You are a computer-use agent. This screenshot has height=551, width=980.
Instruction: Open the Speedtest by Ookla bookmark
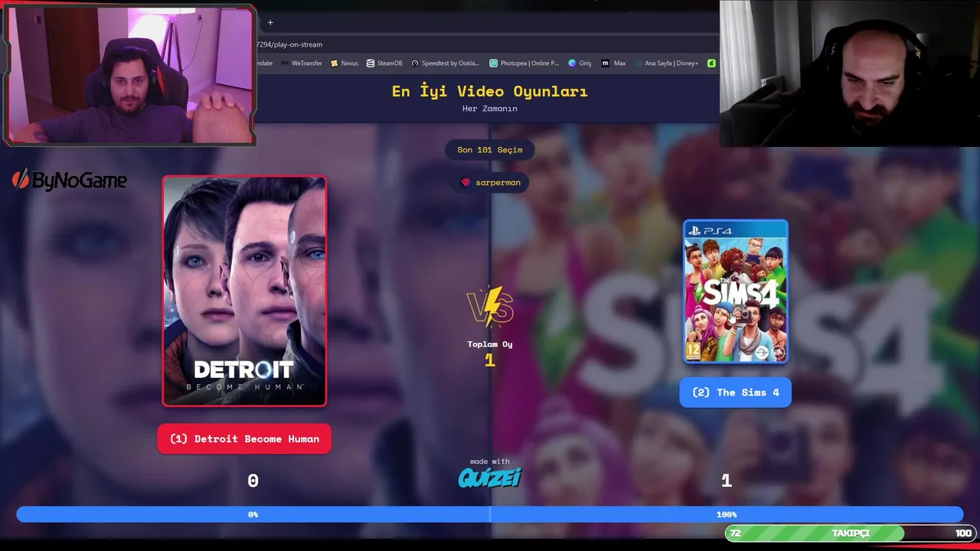pyautogui.click(x=446, y=64)
